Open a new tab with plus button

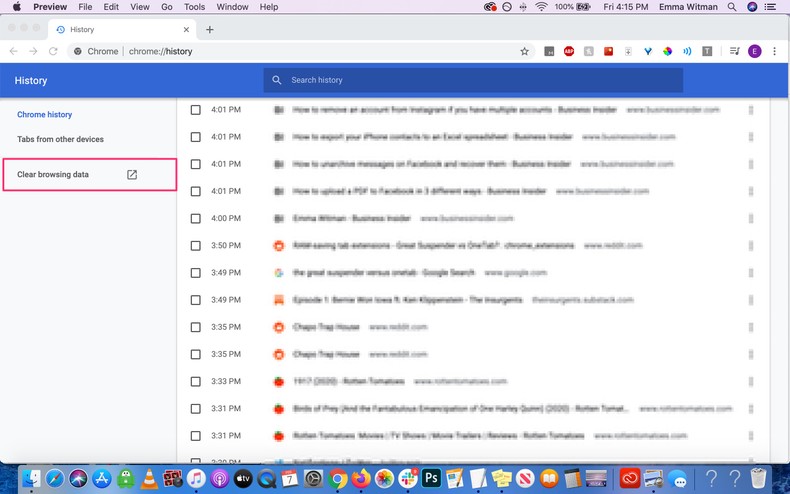[209, 30]
